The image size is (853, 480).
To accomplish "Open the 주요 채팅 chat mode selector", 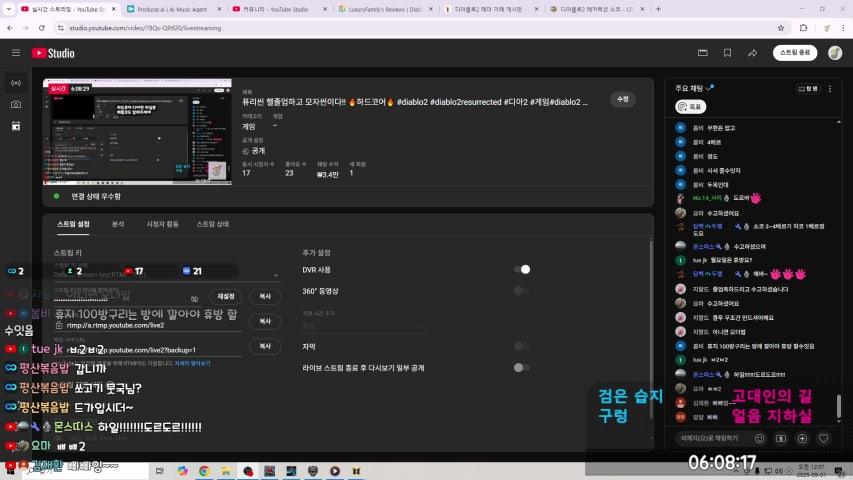I will [695, 88].
